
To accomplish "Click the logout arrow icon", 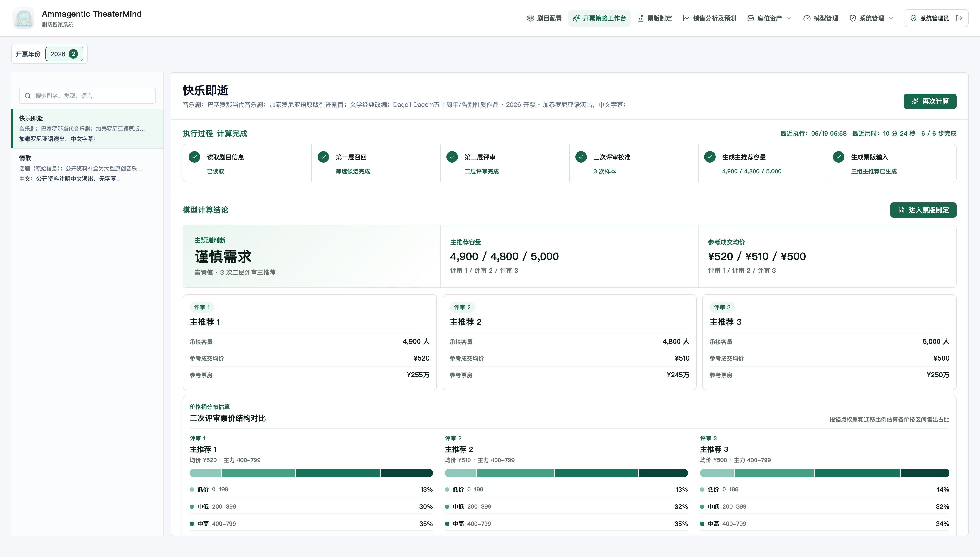I will (959, 18).
